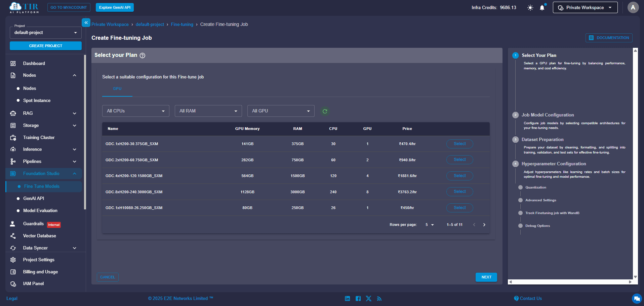Open the DOCUMENTATION button
This screenshot has width=644, height=306.
tap(609, 38)
